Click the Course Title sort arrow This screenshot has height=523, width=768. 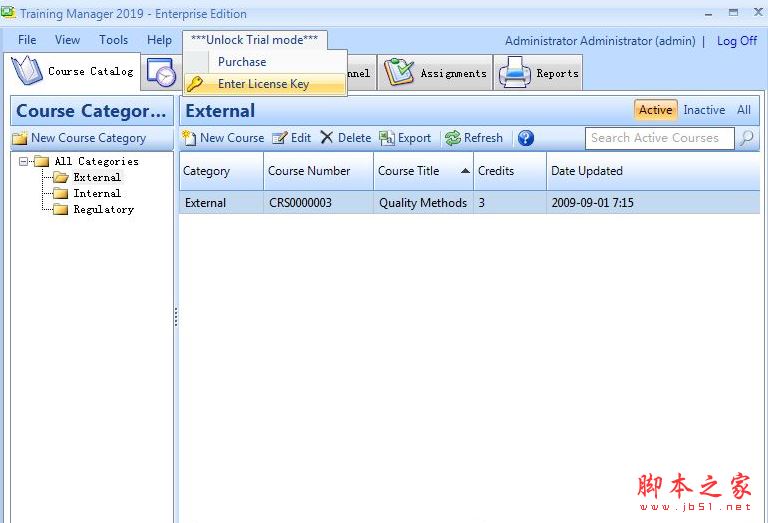tap(465, 170)
